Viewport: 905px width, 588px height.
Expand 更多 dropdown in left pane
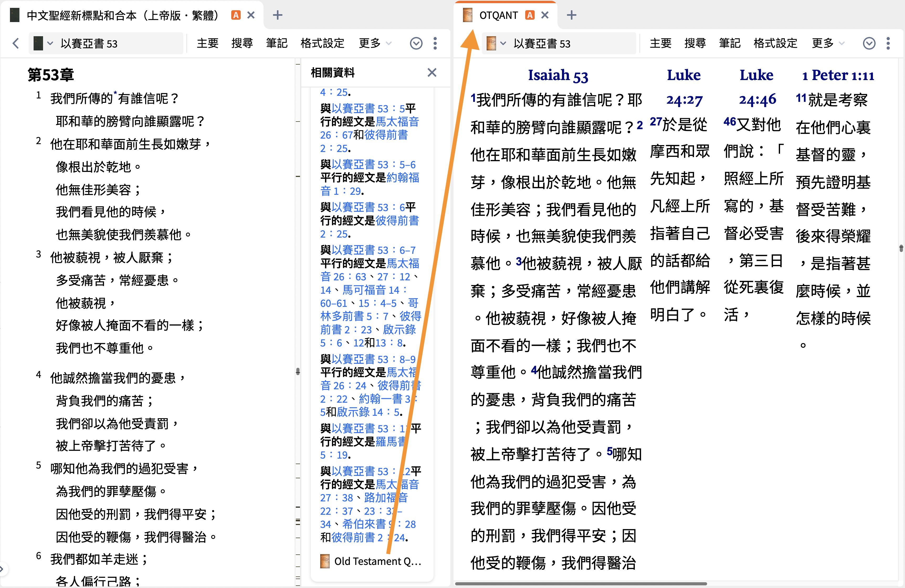(375, 43)
